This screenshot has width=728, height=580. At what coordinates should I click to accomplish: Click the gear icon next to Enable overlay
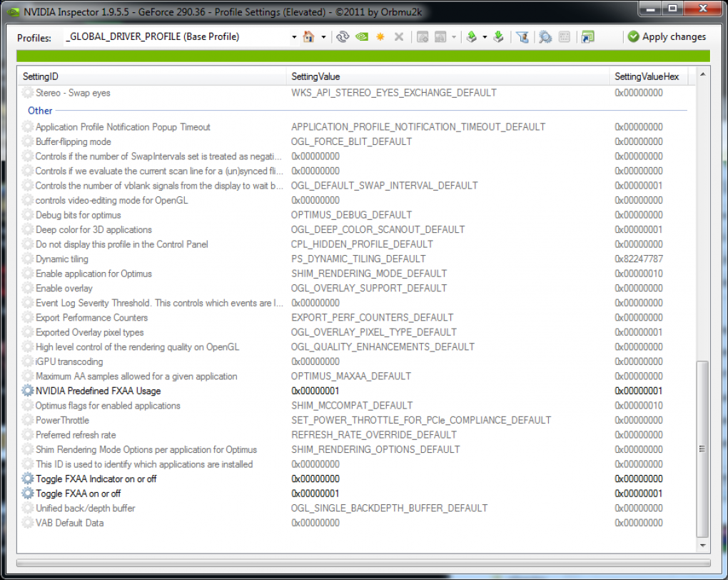[28, 288]
